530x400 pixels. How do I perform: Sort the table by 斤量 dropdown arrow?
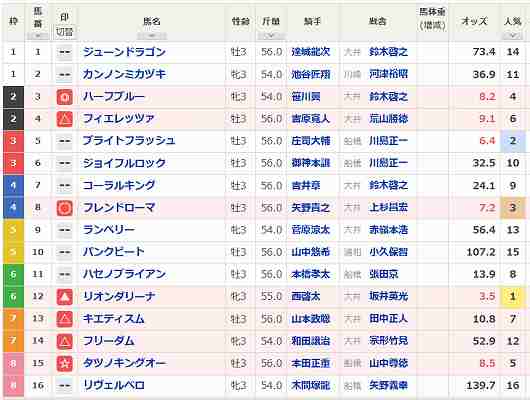click(x=271, y=36)
